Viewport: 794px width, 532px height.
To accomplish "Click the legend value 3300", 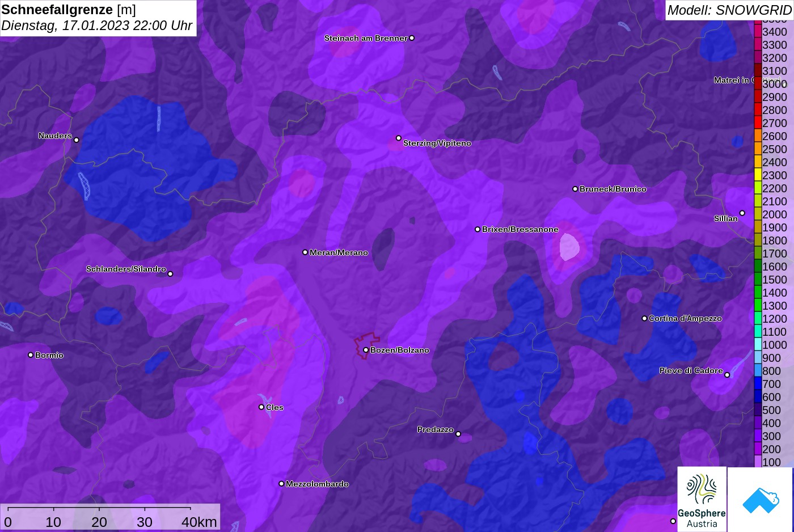I will click(775, 45).
